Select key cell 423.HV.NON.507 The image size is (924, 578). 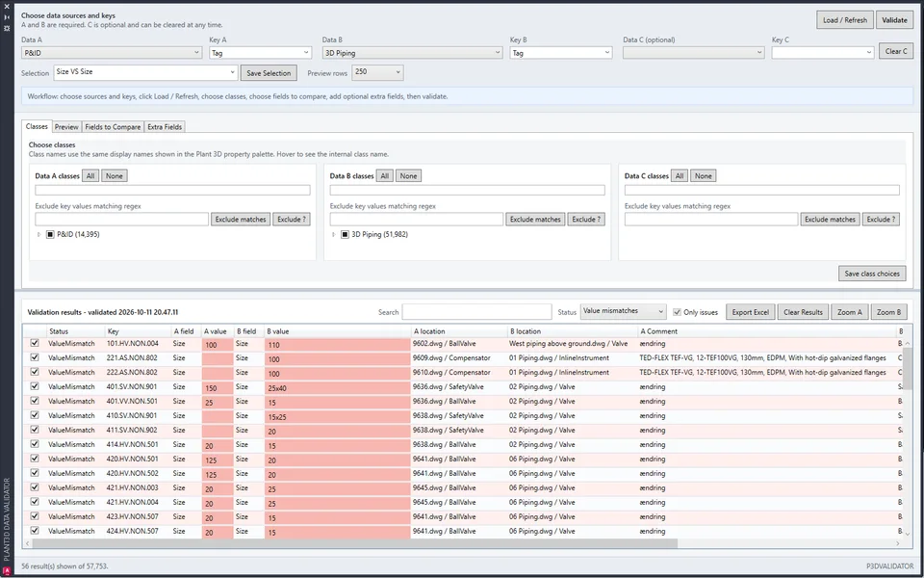click(x=138, y=516)
